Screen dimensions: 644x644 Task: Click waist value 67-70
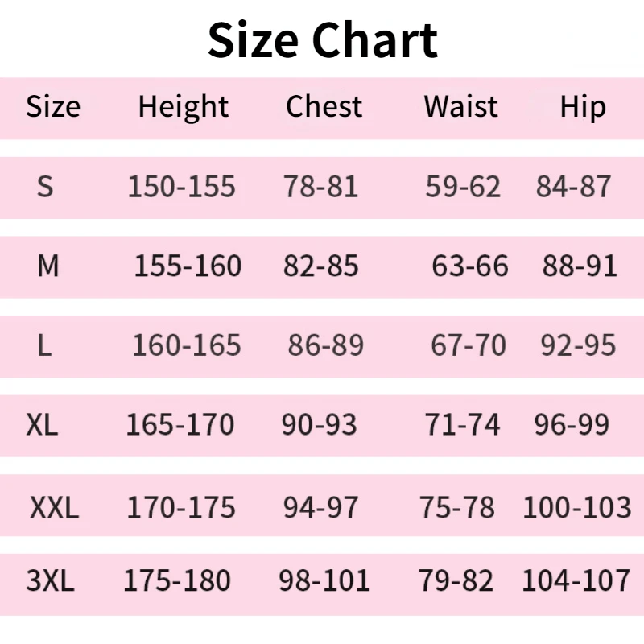coord(469,346)
